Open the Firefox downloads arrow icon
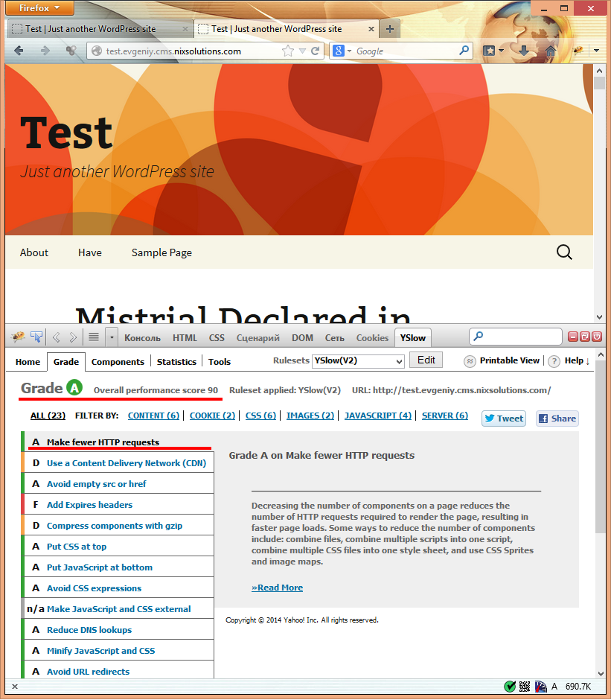 pyautogui.click(x=525, y=51)
